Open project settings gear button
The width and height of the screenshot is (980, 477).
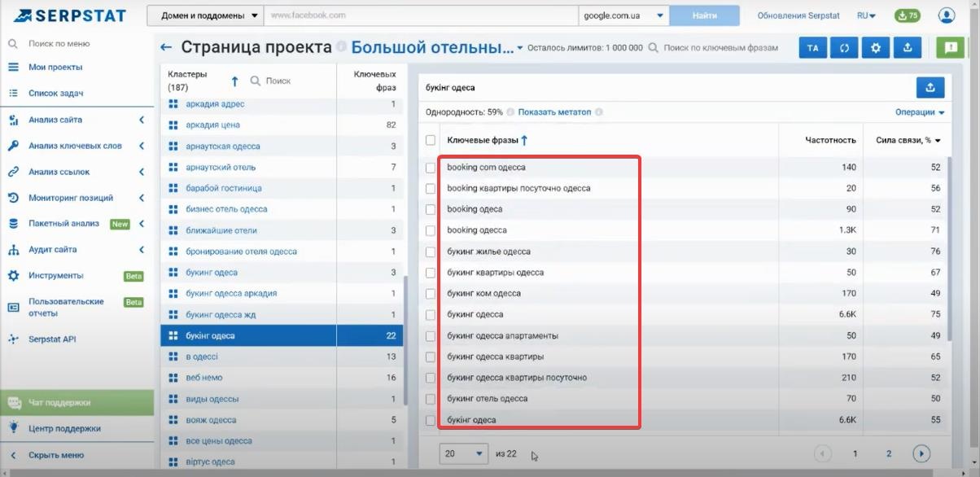(876, 48)
